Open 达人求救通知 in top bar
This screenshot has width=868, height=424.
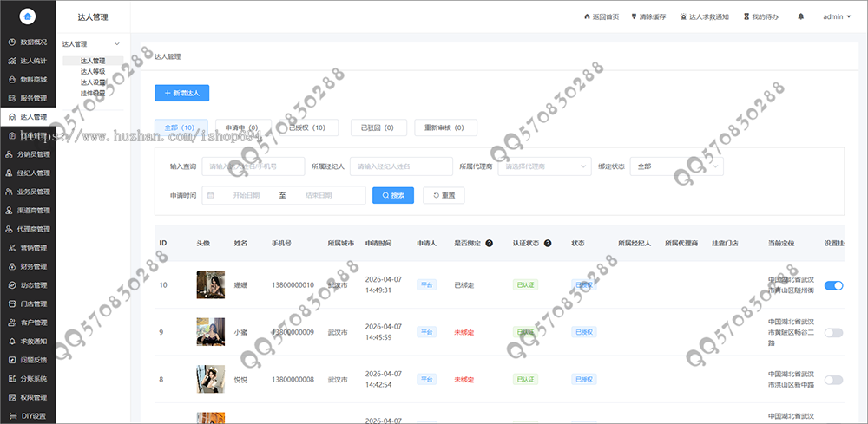point(705,16)
